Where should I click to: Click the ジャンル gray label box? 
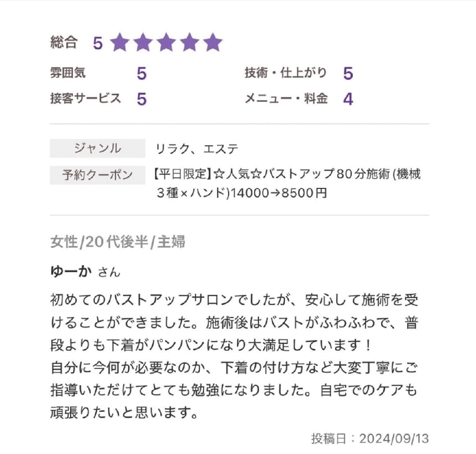97,148
